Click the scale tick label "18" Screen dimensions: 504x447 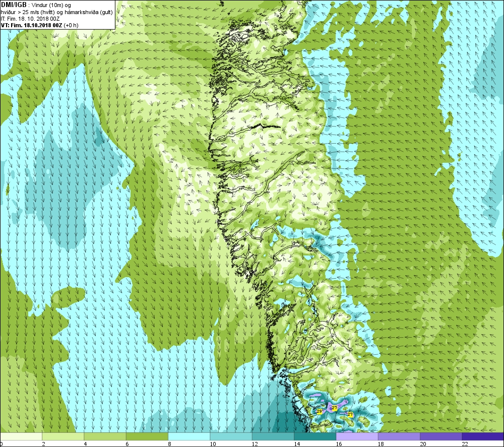(381, 444)
